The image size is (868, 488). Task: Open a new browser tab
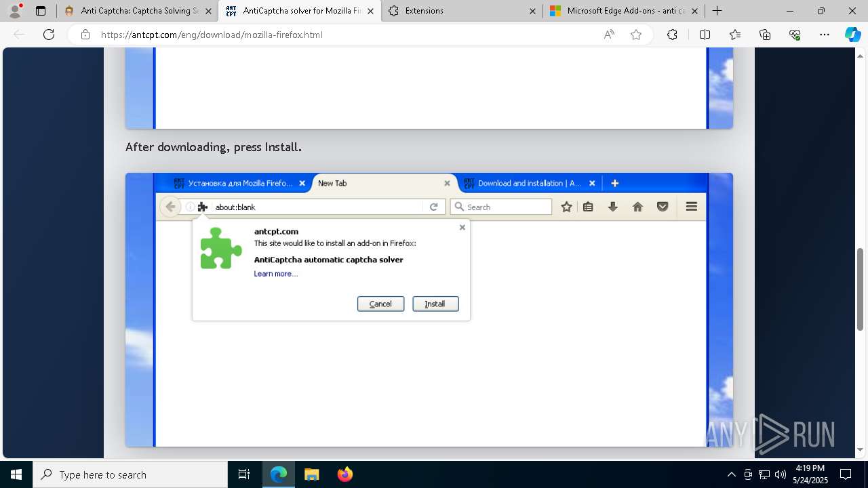717,11
